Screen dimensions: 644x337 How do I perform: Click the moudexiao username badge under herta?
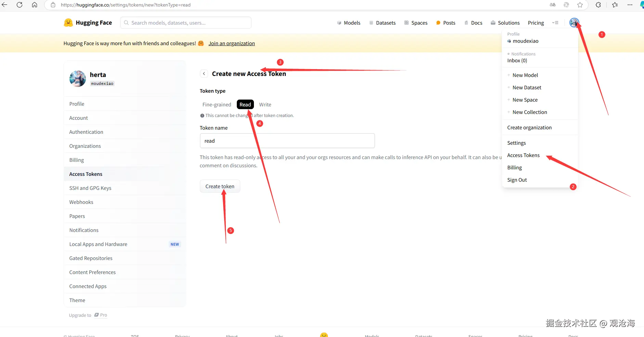[x=102, y=83]
